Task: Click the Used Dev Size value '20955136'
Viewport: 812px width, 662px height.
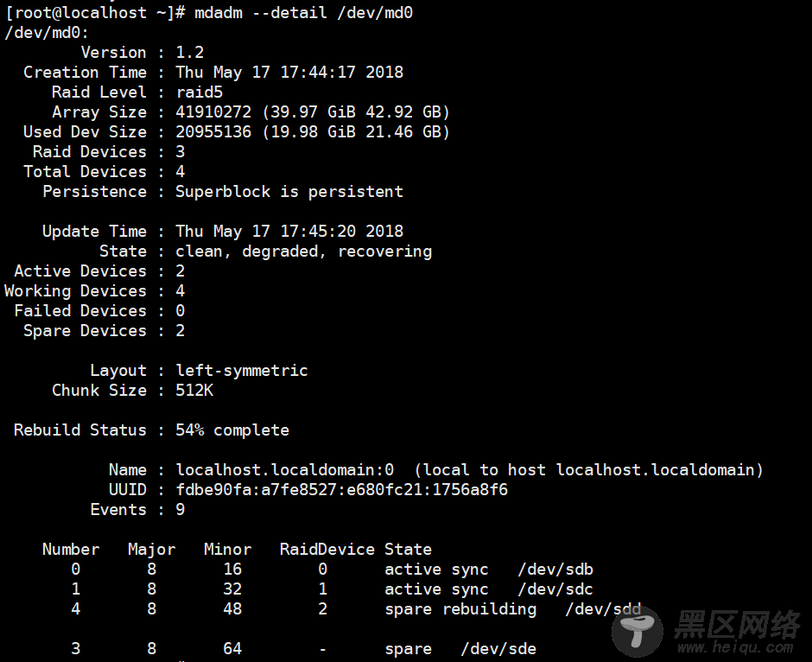Action: click(213, 131)
